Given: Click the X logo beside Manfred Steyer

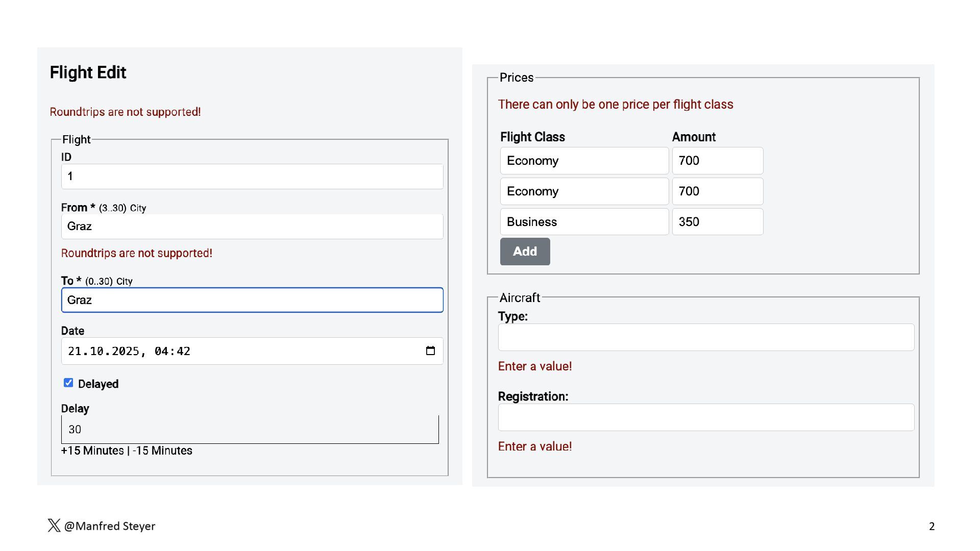Looking at the screenshot, I should point(54,525).
